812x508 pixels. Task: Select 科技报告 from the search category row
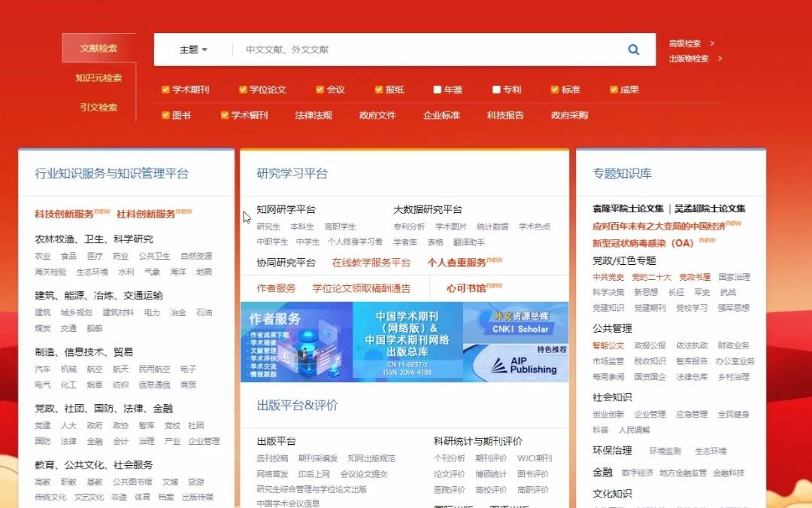(505, 115)
